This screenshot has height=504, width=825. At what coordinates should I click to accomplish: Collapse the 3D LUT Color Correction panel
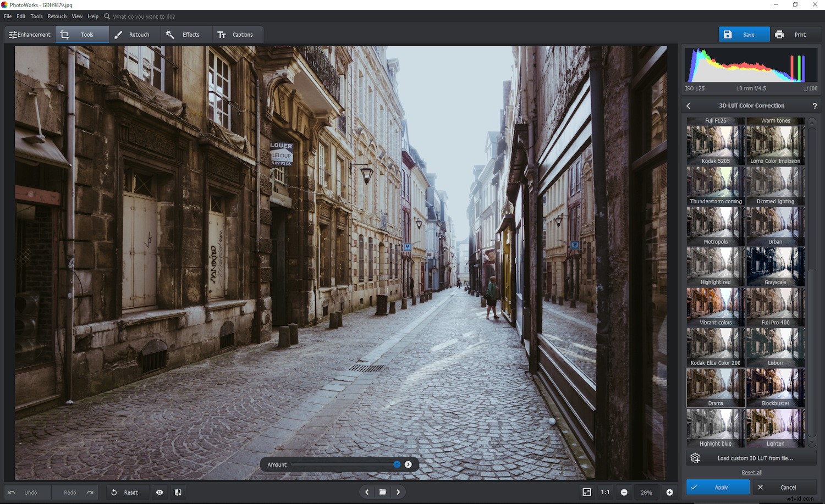click(x=688, y=105)
